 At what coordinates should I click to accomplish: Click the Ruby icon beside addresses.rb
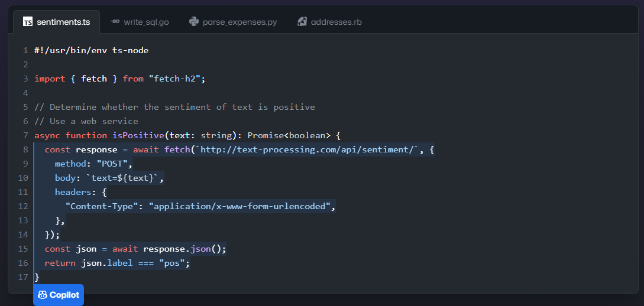[x=302, y=22]
